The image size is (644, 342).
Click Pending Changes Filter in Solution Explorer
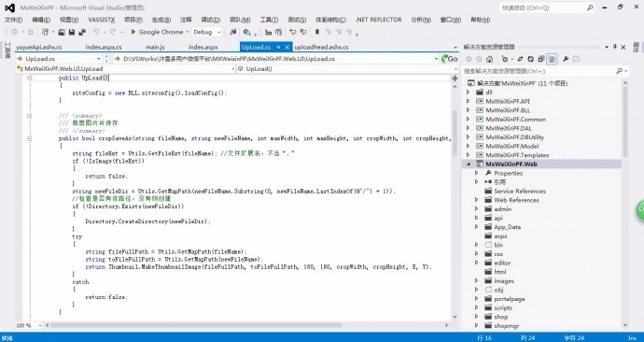pos(505,59)
